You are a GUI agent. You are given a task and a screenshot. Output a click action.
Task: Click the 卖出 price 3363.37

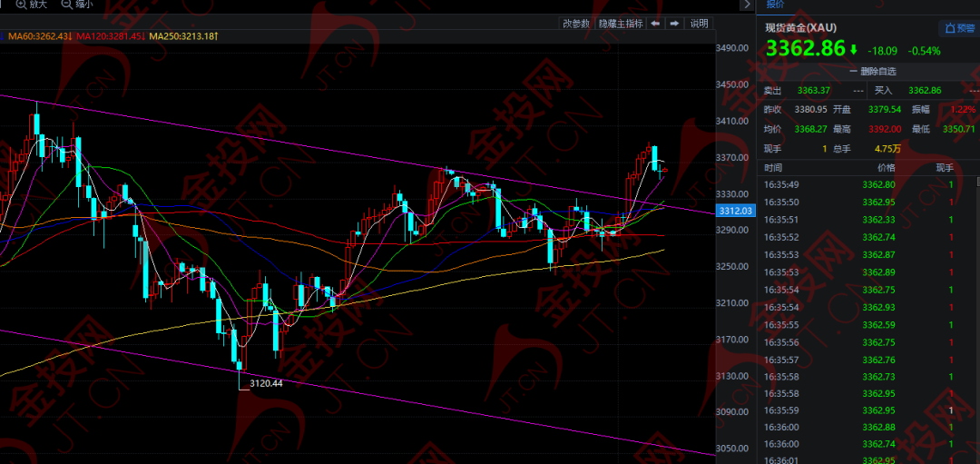[814, 91]
